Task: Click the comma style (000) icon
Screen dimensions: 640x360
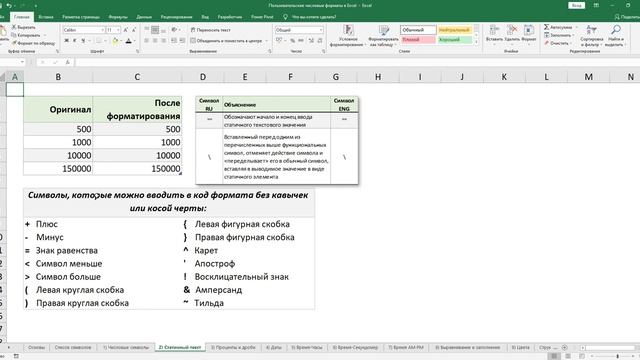Action: pyautogui.click(x=301, y=40)
